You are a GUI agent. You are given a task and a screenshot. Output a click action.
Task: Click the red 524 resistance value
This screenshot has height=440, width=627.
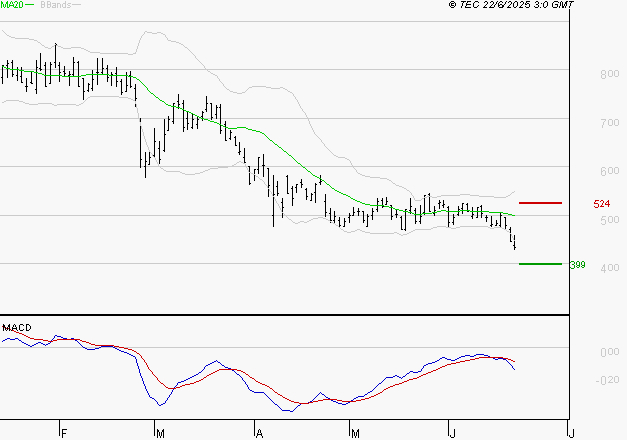(602, 204)
